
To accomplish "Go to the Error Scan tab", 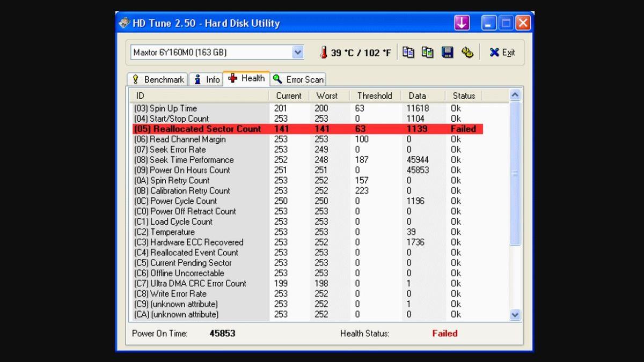I will click(x=298, y=79).
